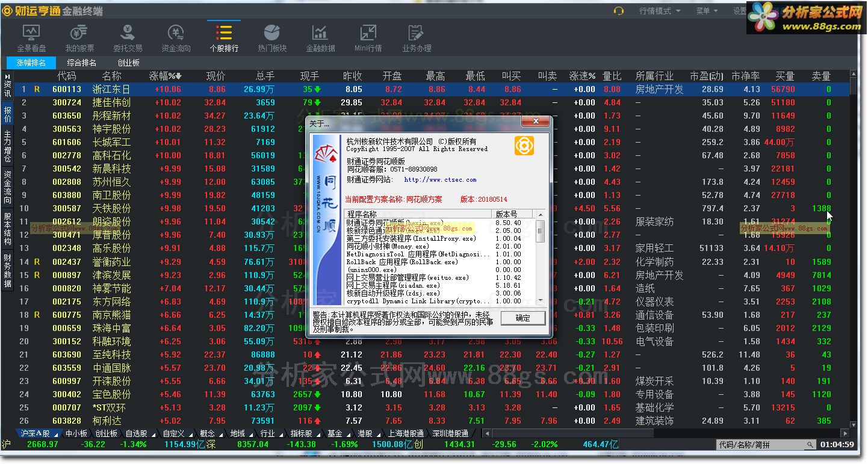Sort by 所属行业 column header

point(655,76)
